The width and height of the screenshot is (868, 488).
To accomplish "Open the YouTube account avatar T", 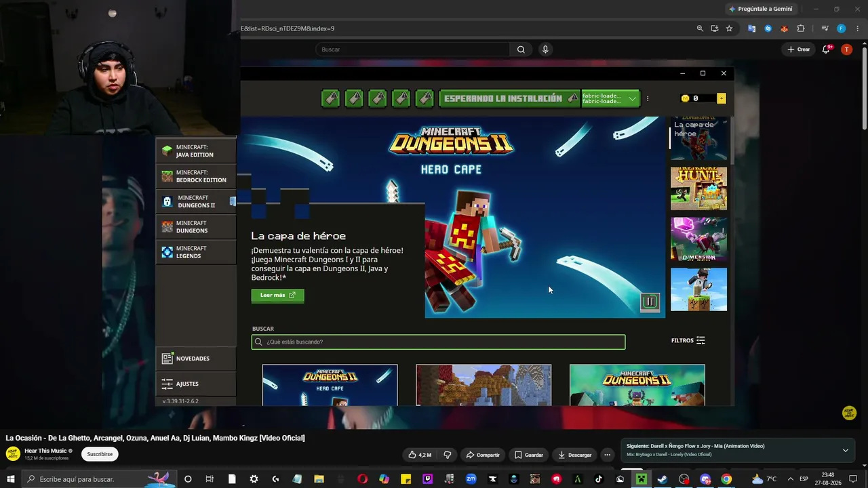I will point(846,49).
